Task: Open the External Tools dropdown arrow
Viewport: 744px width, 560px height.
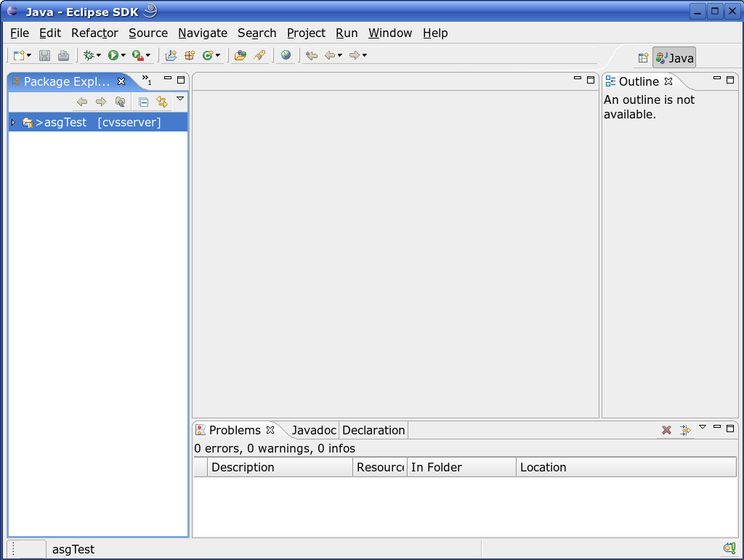Action: (x=148, y=55)
